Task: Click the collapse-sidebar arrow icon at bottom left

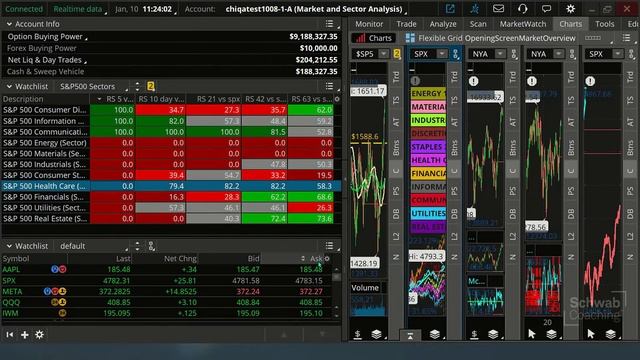Action: click(9, 335)
